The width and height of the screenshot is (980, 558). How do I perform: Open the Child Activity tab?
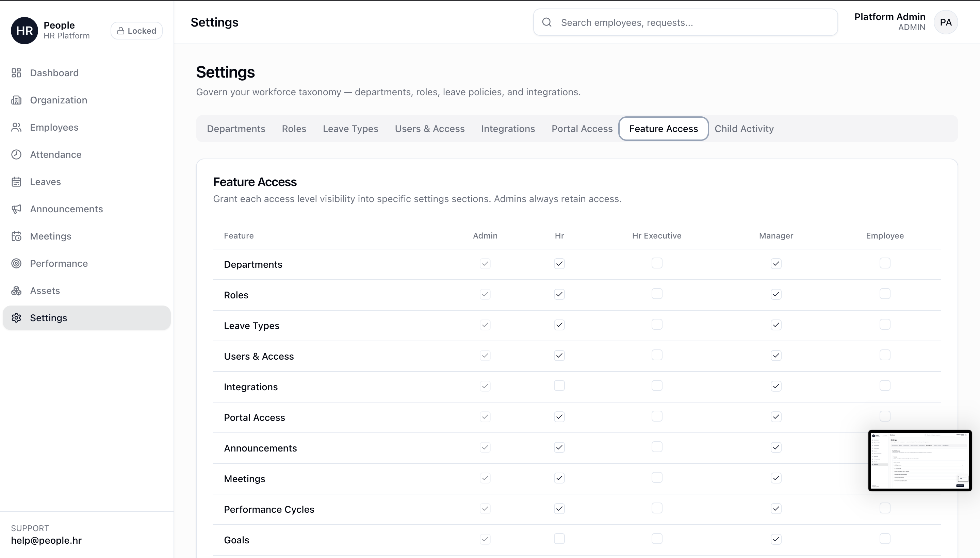click(744, 129)
